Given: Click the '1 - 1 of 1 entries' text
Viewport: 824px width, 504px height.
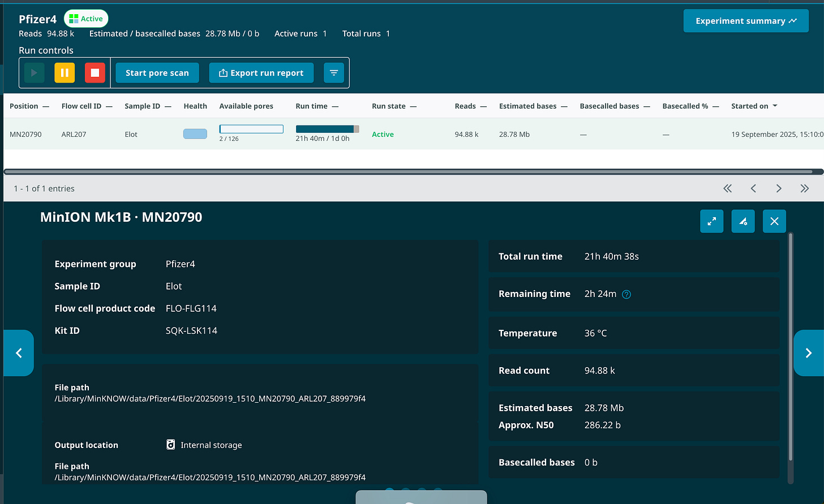Looking at the screenshot, I should [44, 188].
